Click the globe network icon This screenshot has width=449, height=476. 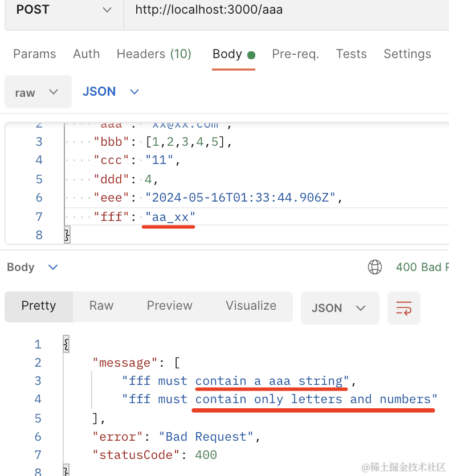(x=375, y=267)
